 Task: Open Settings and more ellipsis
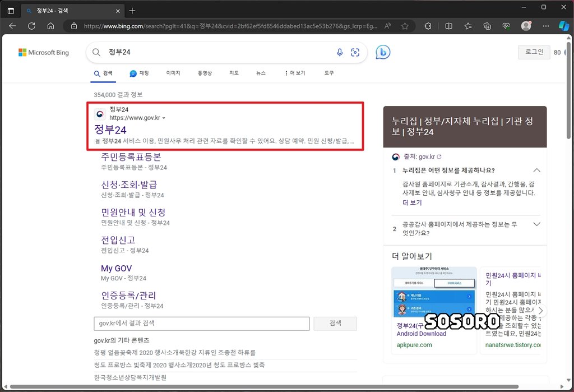546,26
